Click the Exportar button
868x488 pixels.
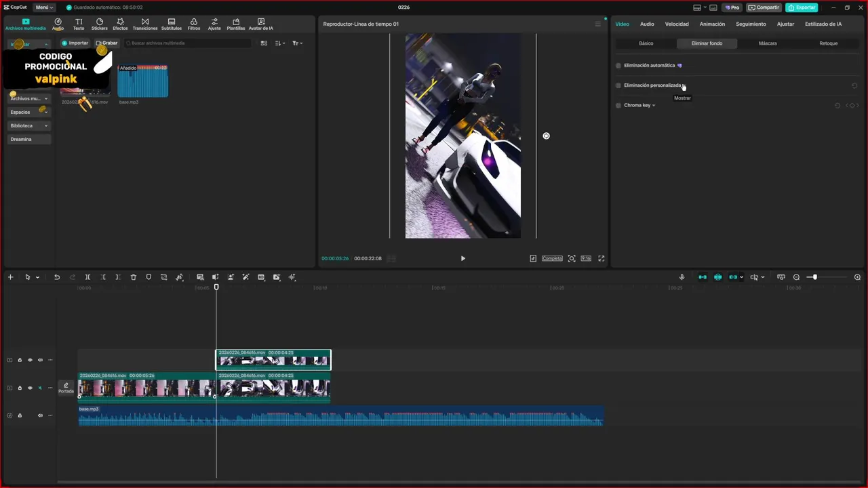click(x=802, y=7)
